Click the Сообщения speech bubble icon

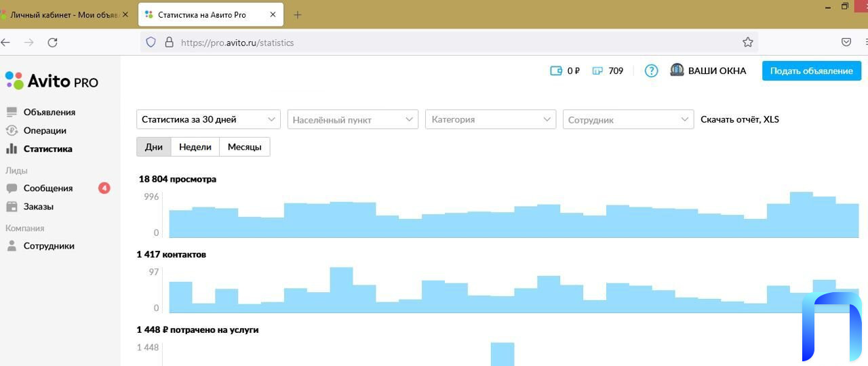(x=12, y=188)
